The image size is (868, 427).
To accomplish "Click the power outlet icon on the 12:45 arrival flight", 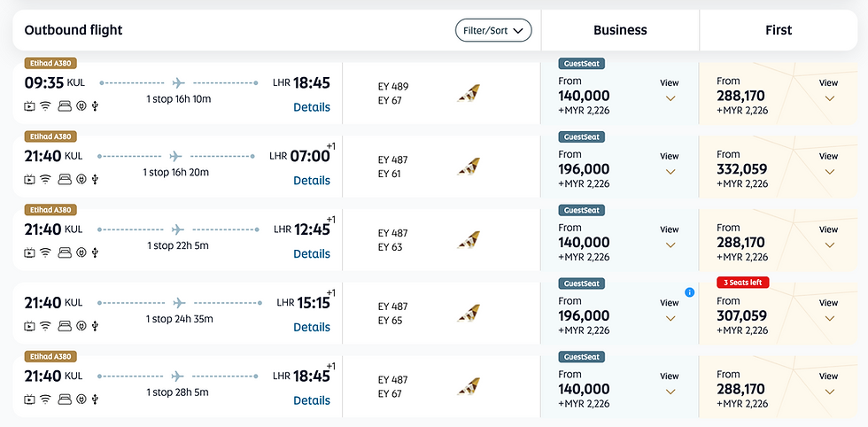I will [81, 252].
